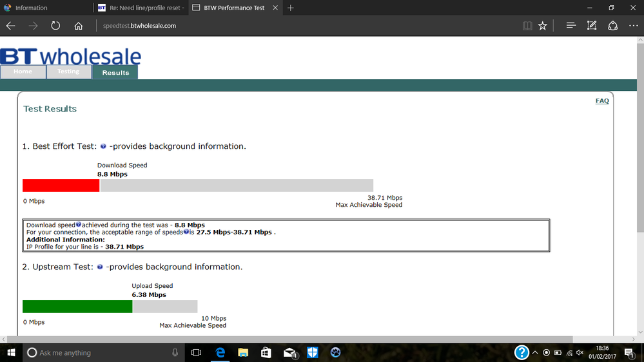This screenshot has width=644, height=362.
Task: Open the Windows Start menu
Action: click(x=11, y=352)
